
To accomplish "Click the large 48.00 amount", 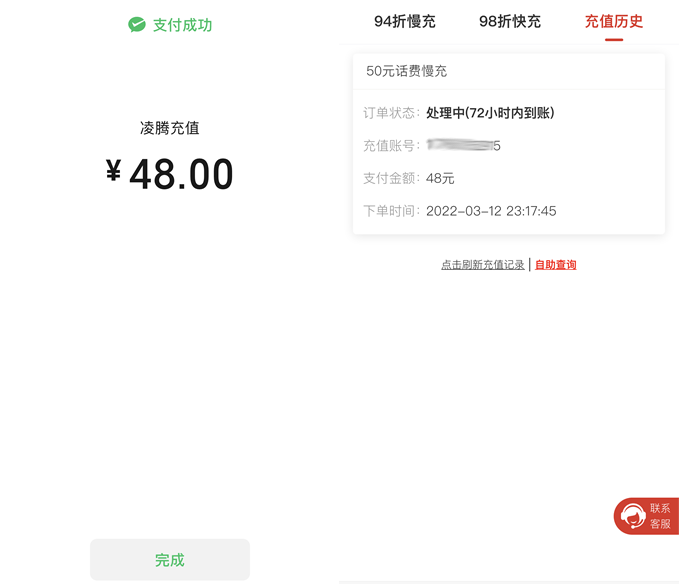I will pyautogui.click(x=181, y=175).
